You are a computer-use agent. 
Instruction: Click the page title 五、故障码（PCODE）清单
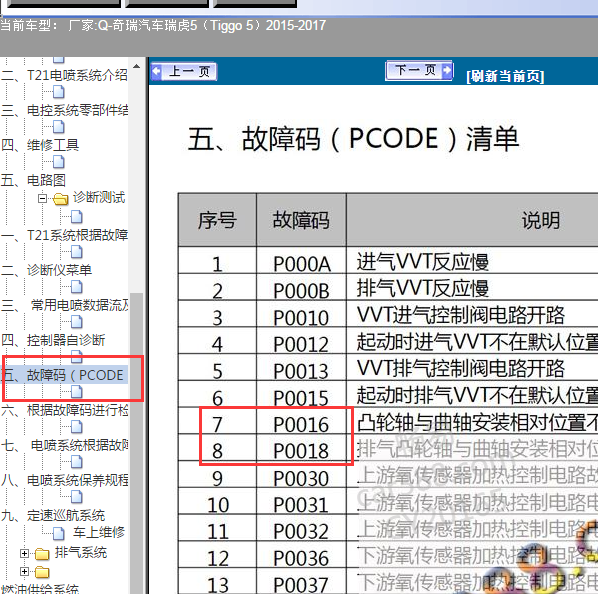[353, 139]
